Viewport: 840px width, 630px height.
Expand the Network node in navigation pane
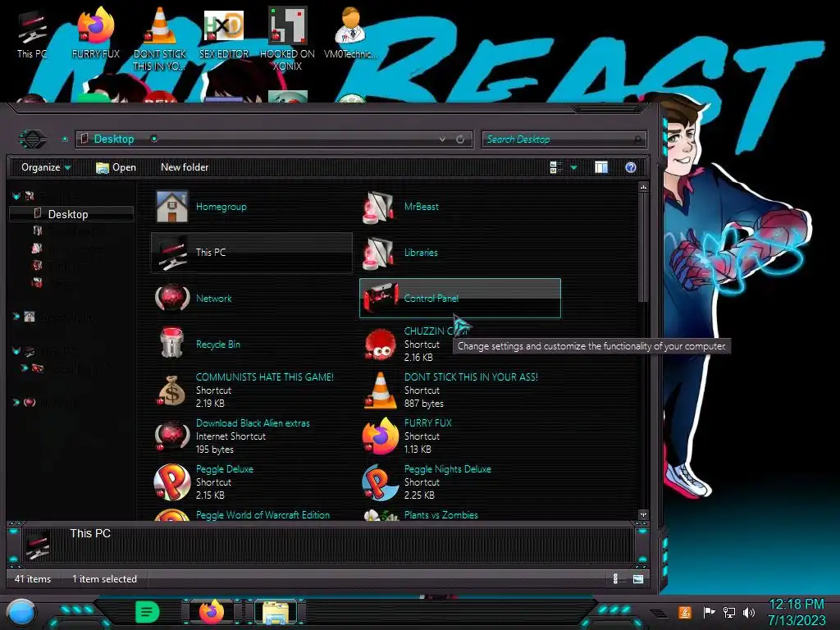(x=16, y=402)
